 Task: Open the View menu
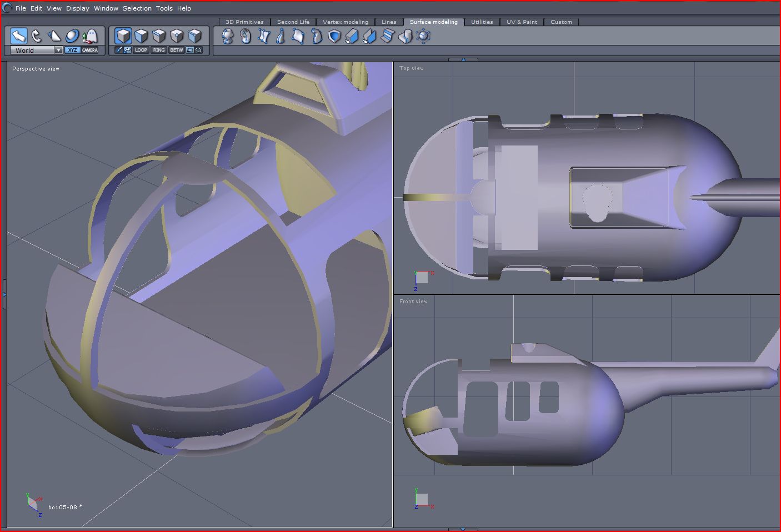tap(54, 8)
